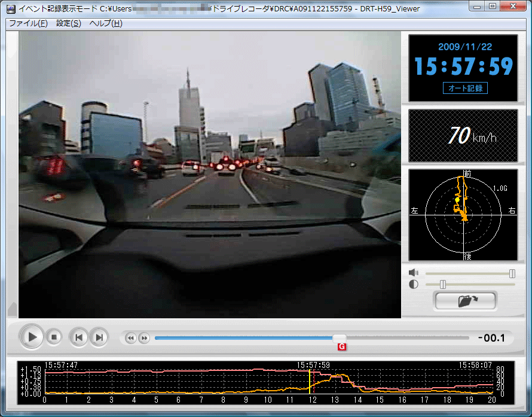
Task: Click the volume slider handle
Action: tap(512, 273)
